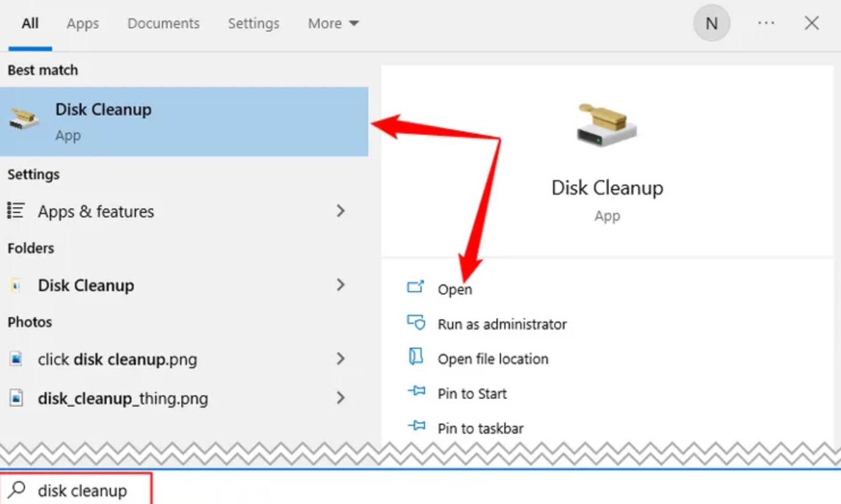Screen dimensions: 841x504
Task: Click the disk cleanup search box
Action: tap(76, 490)
